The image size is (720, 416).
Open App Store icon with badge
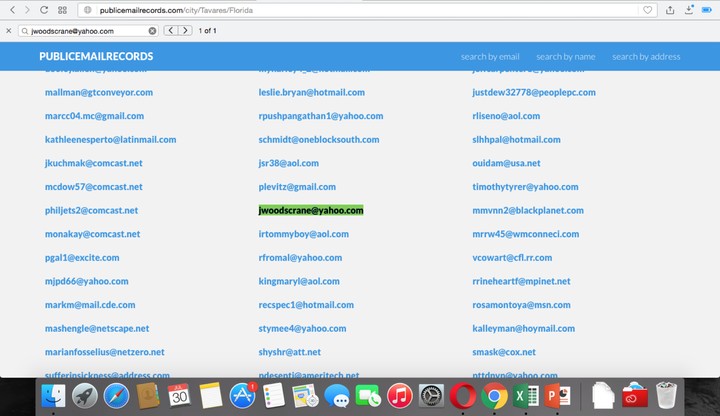tap(242, 395)
